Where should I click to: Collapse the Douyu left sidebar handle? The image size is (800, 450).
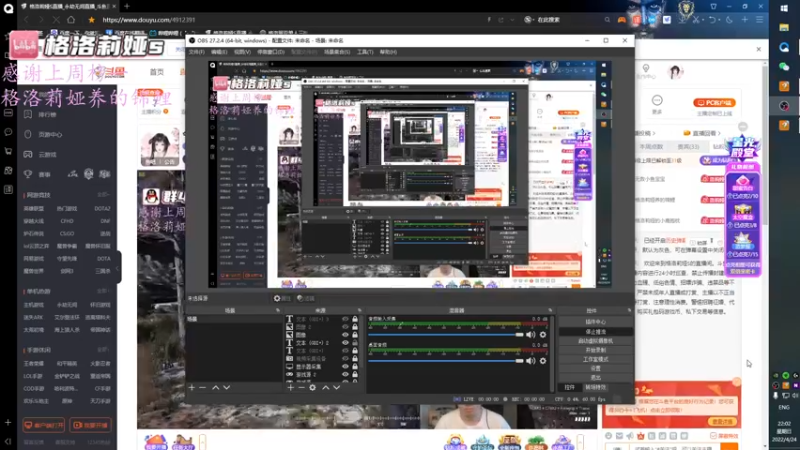(x=118, y=267)
